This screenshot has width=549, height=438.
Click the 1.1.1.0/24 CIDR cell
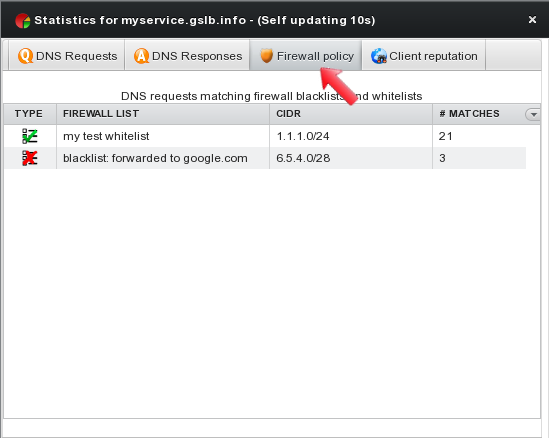(351, 136)
